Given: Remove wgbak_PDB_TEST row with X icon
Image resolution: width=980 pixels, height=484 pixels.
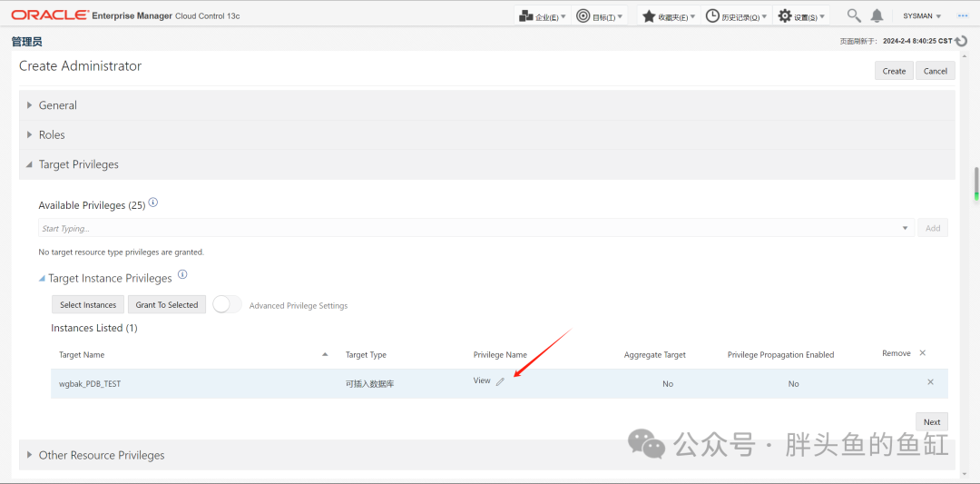Looking at the screenshot, I should (x=930, y=381).
